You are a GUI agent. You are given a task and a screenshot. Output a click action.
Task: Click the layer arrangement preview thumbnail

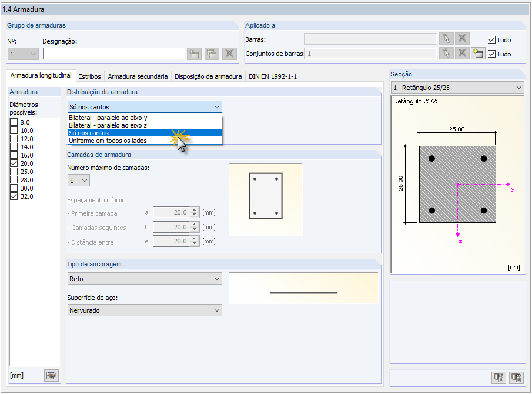[266, 200]
